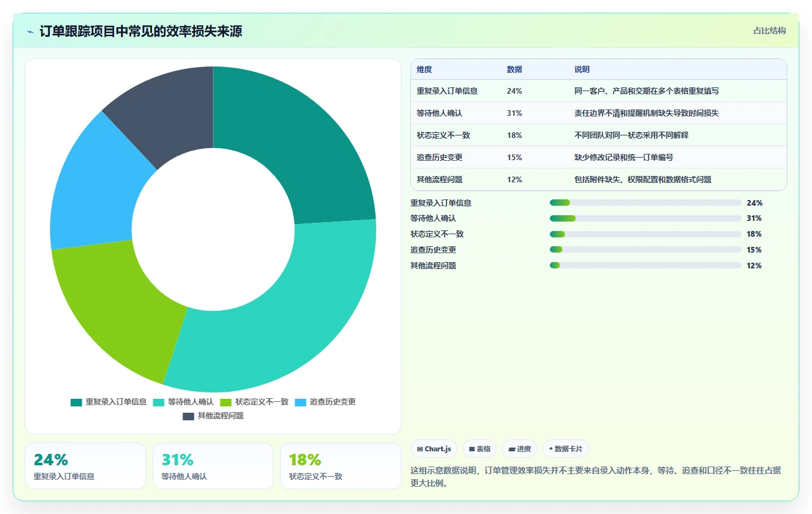Click the 说明 column header
The width and height of the screenshot is (812, 514).
582,70
